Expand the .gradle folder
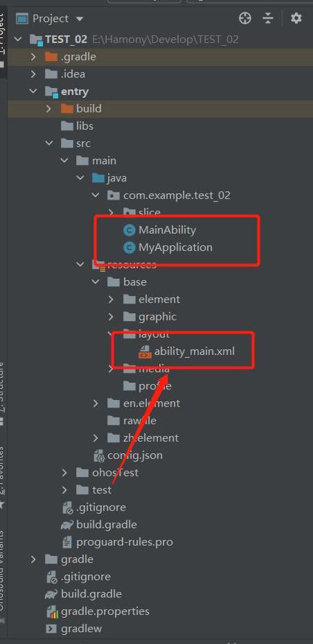313x644 pixels. point(34,57)
